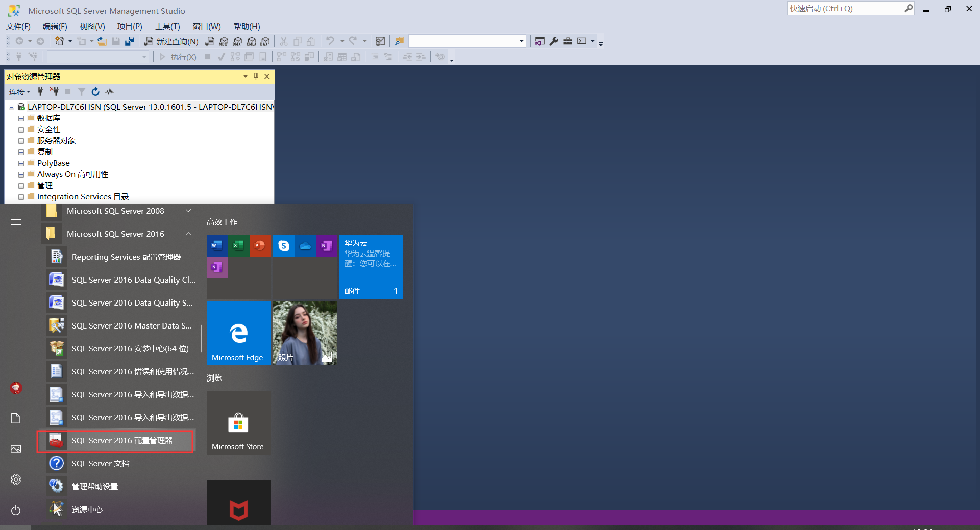
Task: Click the Open File folder icon in toolbar
Action: point(102,41)
